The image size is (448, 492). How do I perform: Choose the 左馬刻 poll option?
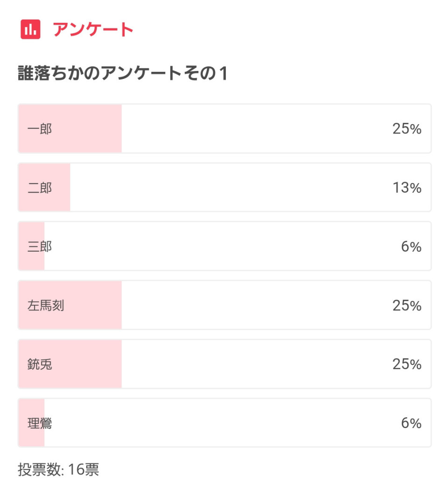(x=224, y=305)
